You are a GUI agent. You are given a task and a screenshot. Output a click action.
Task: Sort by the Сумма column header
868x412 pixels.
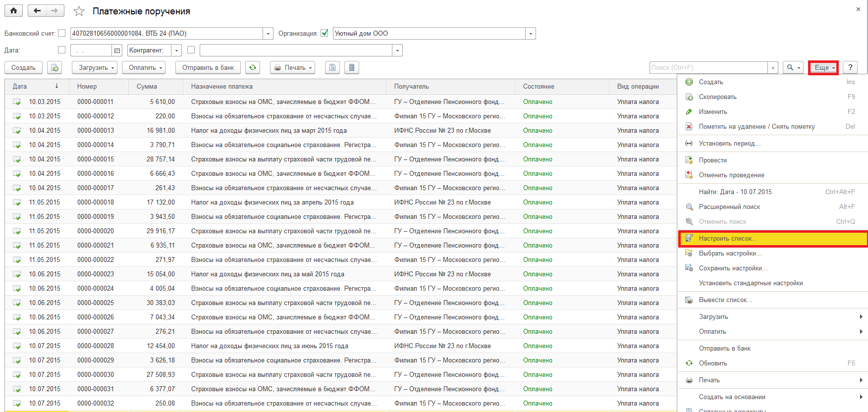tap(156, 86)
